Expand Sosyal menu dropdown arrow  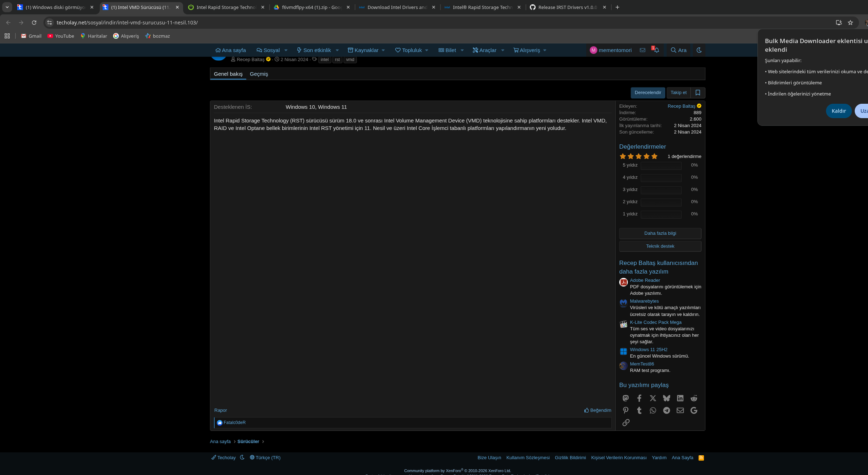click(286, 50)
